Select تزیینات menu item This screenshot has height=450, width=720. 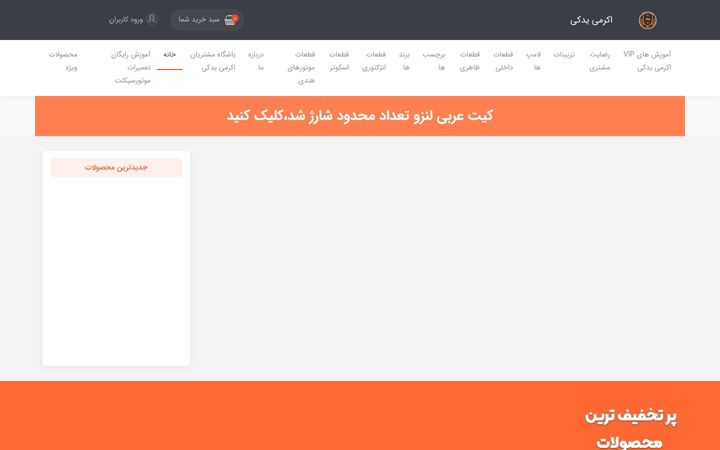563,54
